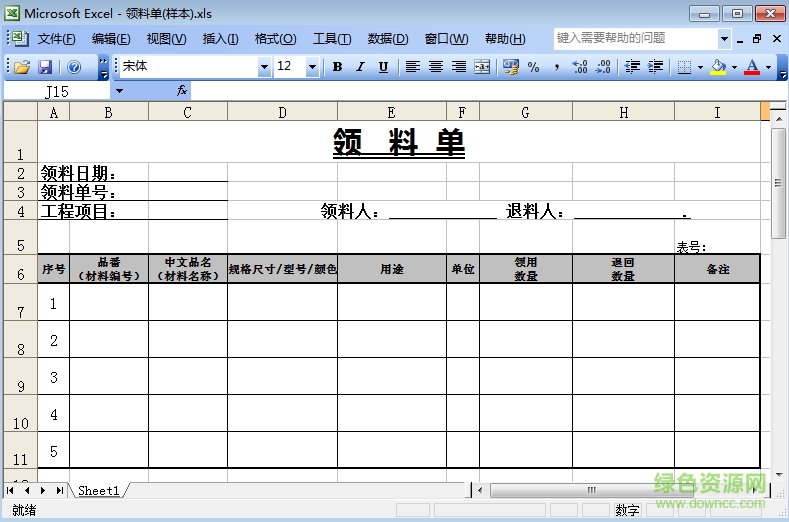Click the 备注 header cell
The width and height of the screenshot is (789, 522).
(x=717, y=269)
